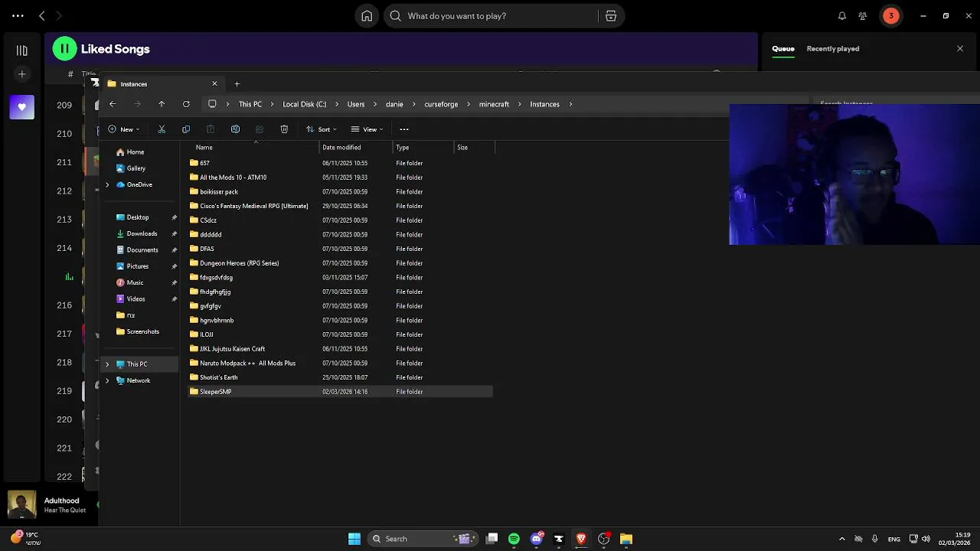Select Dungeon Heroes (RPG Series) folder
Viewport: 980px width, 551px height.
click(x=341, y=263)
